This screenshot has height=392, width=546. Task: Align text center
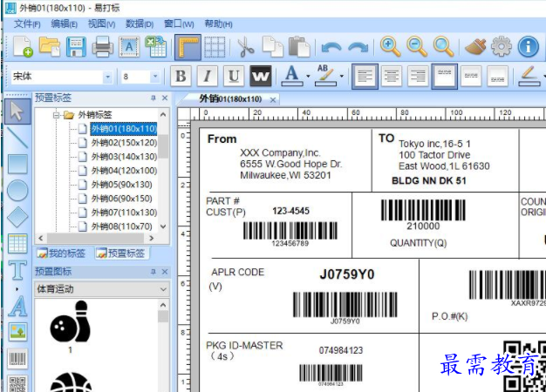(392, 76)
